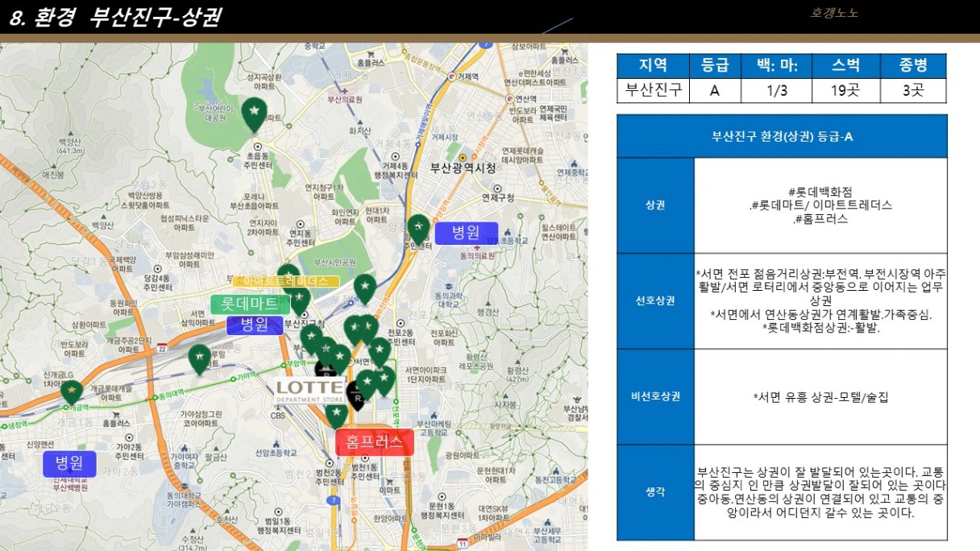Click the #홈프러스 hashtag text
This screenshot has height=551, width=980.
(x=820, y=218)
